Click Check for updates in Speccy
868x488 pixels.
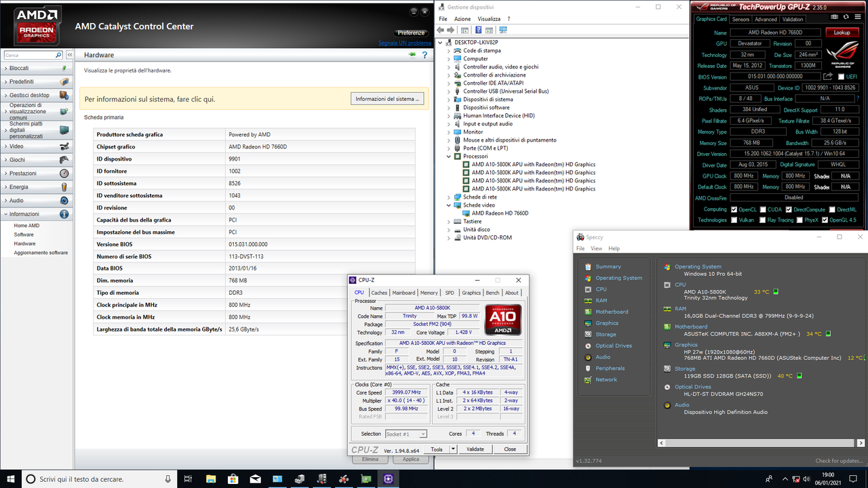pos(840,461)
